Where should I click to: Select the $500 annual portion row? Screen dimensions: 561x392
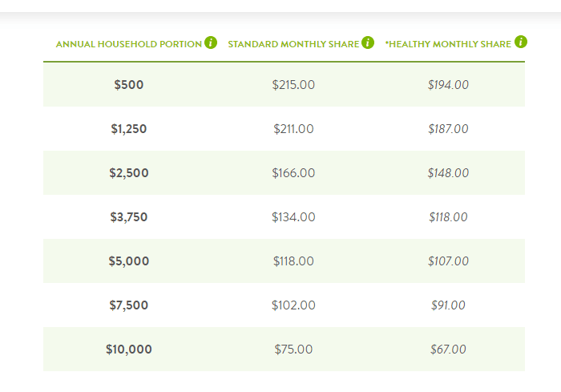pos(284,84)
